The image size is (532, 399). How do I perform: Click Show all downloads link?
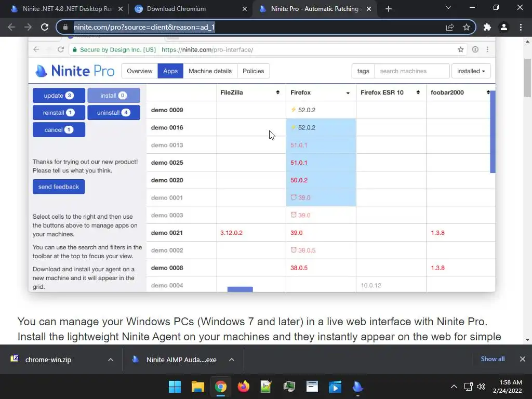click(493, 359)
